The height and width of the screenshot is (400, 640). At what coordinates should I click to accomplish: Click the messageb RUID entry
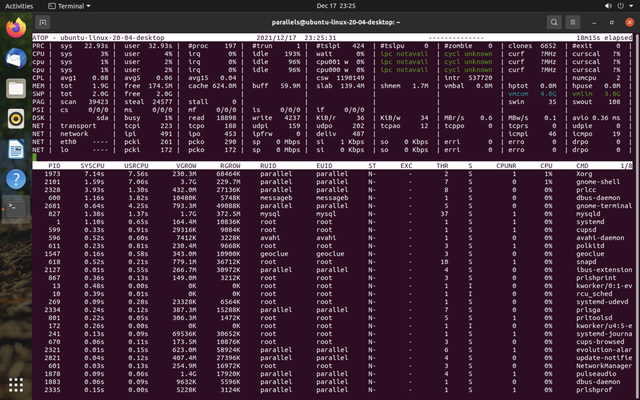tap(276, 198)
